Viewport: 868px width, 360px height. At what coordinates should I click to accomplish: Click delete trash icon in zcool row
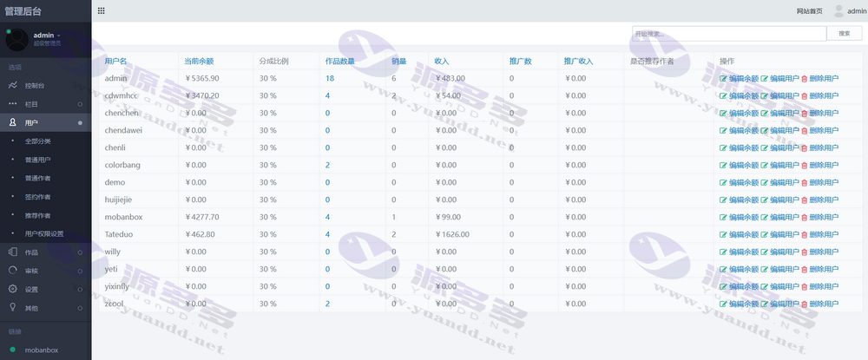pyautogui.click(x=805, y=304)
